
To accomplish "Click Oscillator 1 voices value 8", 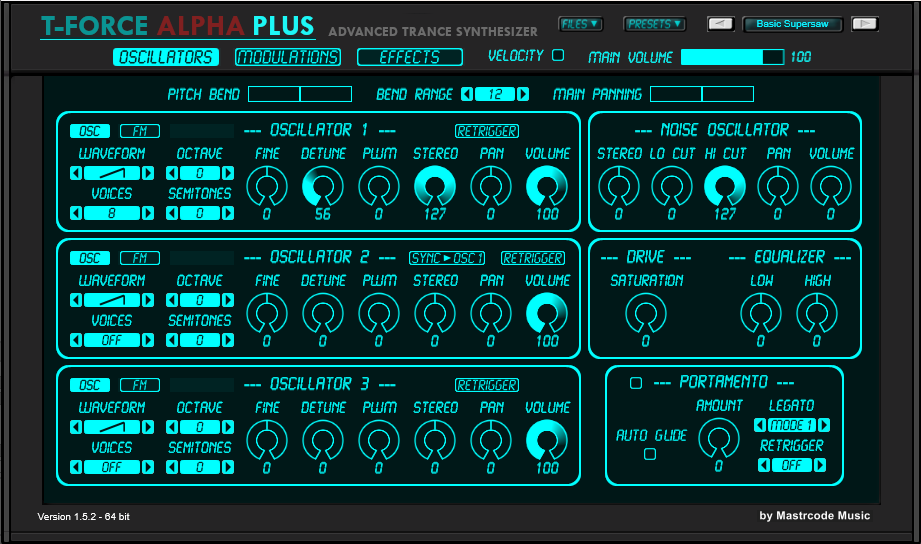I will [x=112, y=213].
